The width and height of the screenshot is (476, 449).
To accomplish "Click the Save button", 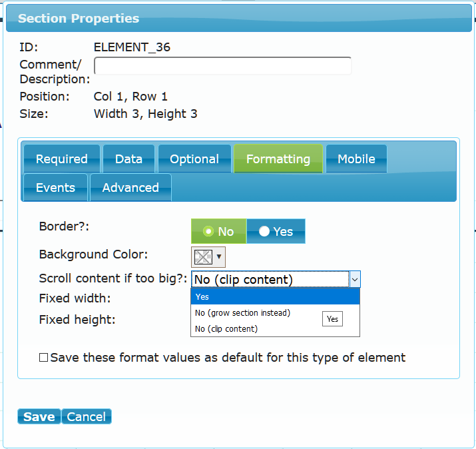I will [39, 416].
